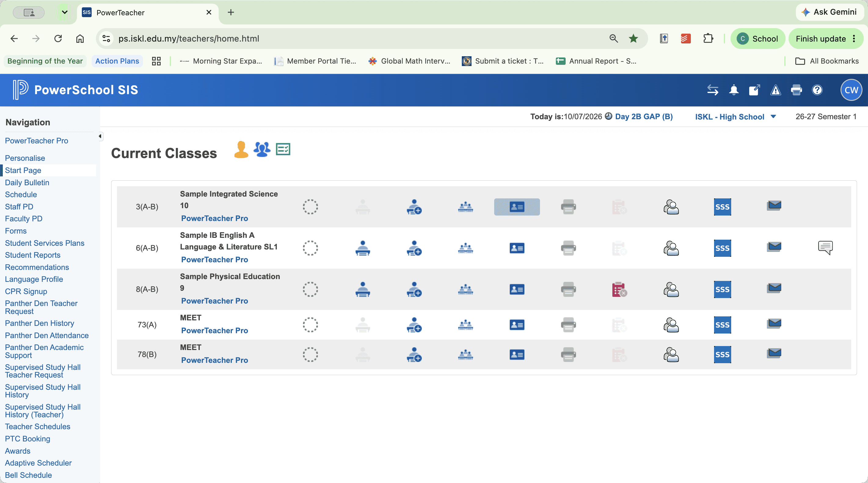Click attendance status circle for 3(A-B) Science
868x483 pixels.
click(310, 207)
